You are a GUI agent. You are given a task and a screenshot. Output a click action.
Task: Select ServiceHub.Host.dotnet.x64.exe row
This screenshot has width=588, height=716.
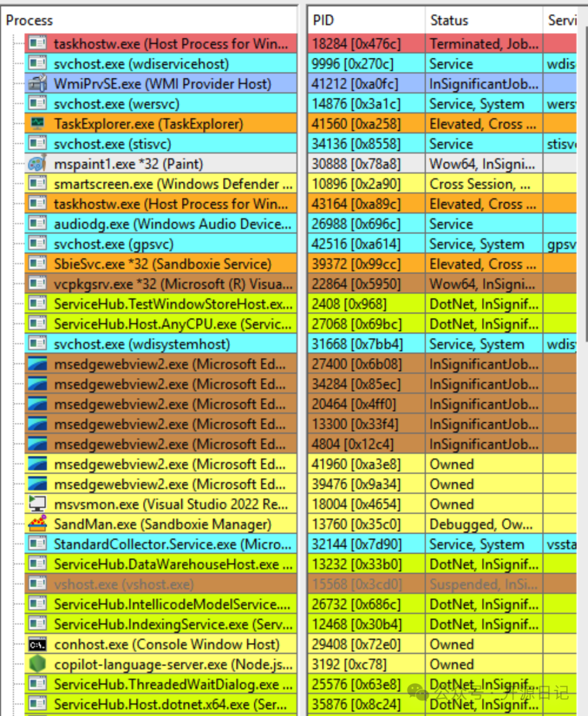161,704
